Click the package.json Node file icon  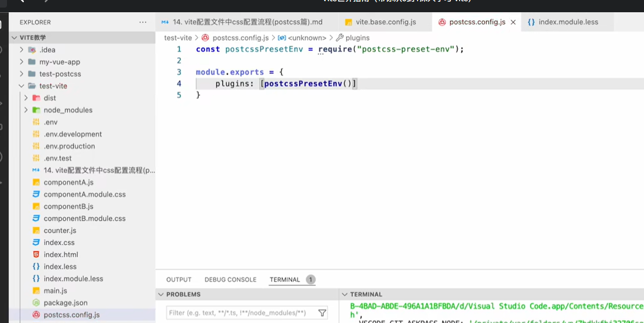(x=36, y=303)
